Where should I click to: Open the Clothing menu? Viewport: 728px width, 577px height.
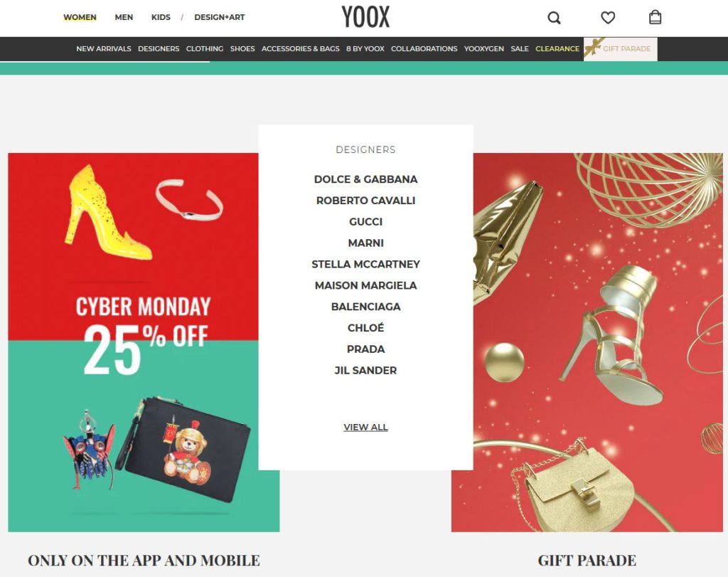point(205,49)
